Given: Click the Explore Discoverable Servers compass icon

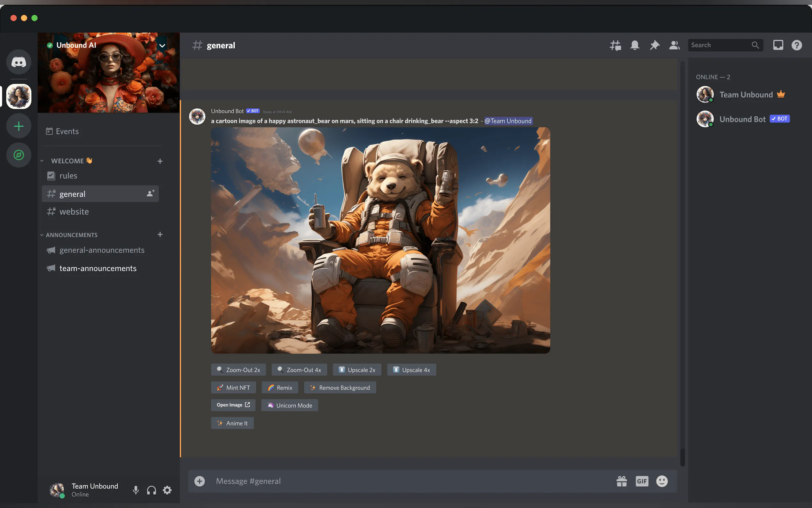Looking at the screenshot, I should [x=19, y=155].
